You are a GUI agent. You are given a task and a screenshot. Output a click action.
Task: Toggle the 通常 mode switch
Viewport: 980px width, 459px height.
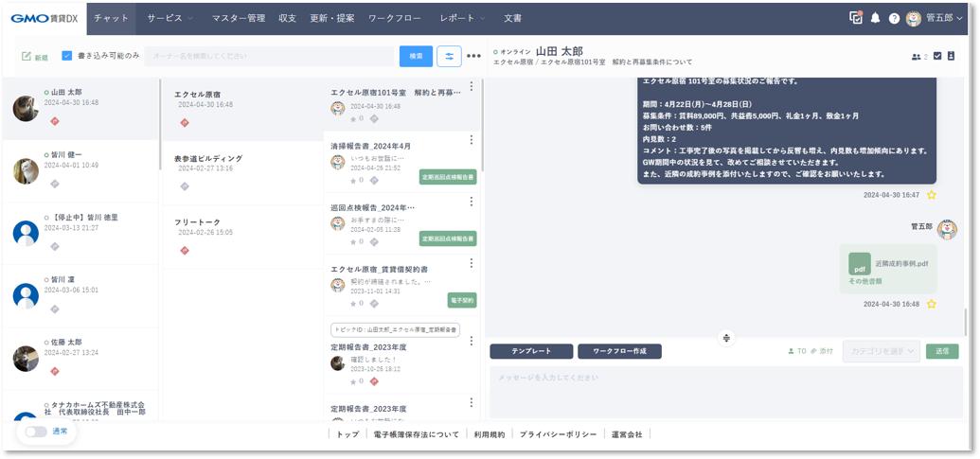(36, 432)
